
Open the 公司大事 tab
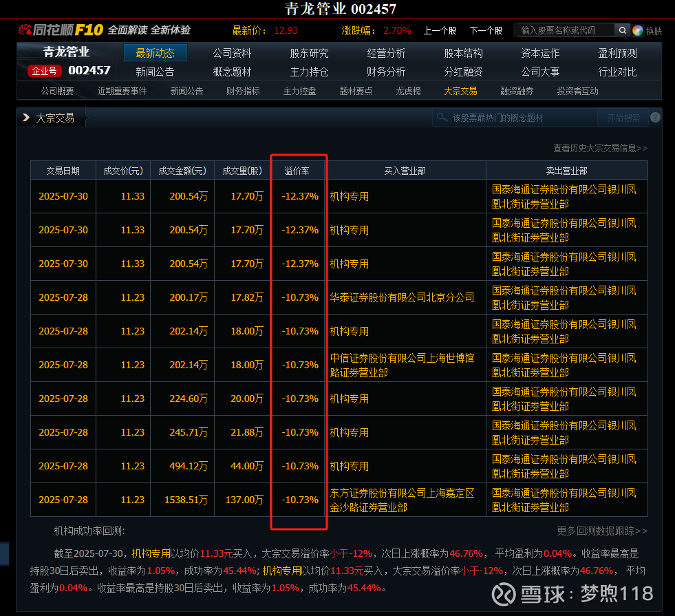pos(540,72)
